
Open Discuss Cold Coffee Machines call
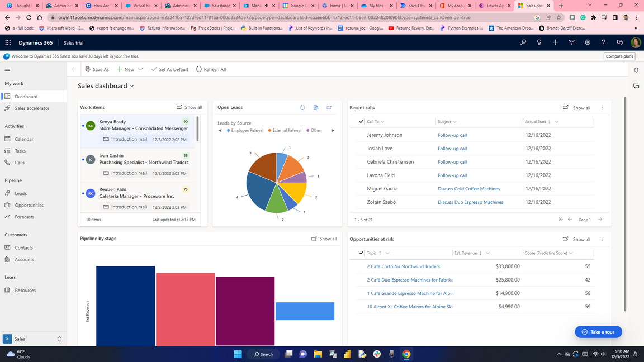468,189
